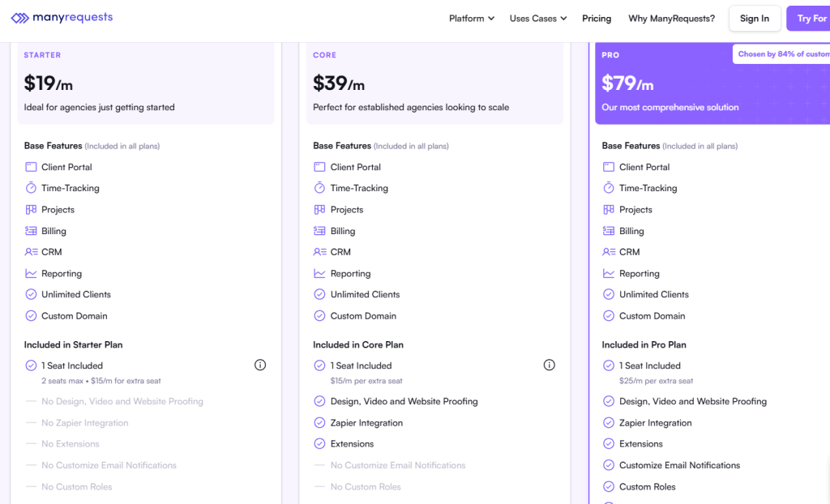Click chevron arrow next to Platform
Image resolution: width=830 pixels, height=504 pixels.
click(491, 19)
